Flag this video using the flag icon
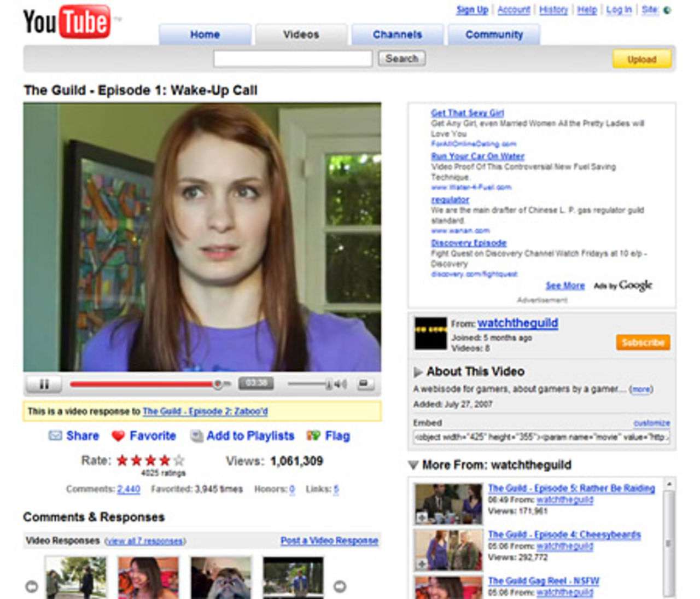The width and height of the screenshot is (700, 599). point(313,436)
